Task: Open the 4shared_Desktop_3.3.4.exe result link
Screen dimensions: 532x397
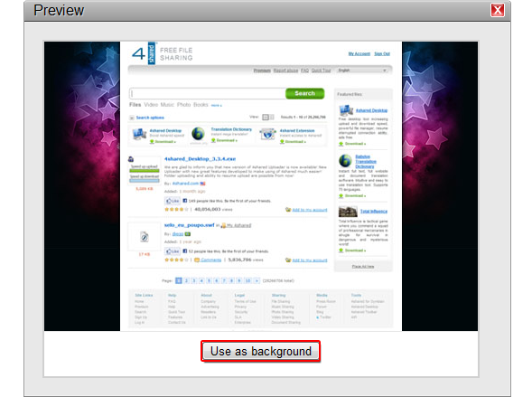Action: pos(200,159)
